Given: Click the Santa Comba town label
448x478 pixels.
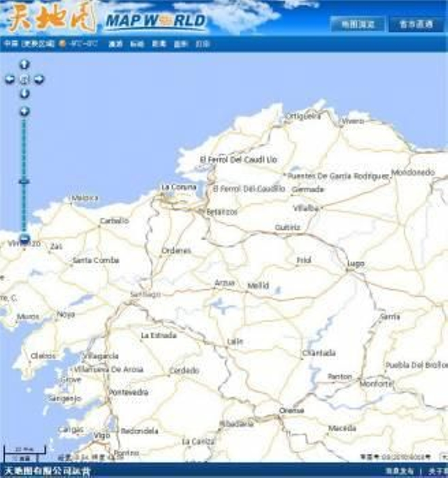Looking at the screenshot, I should tap(96, 260).
